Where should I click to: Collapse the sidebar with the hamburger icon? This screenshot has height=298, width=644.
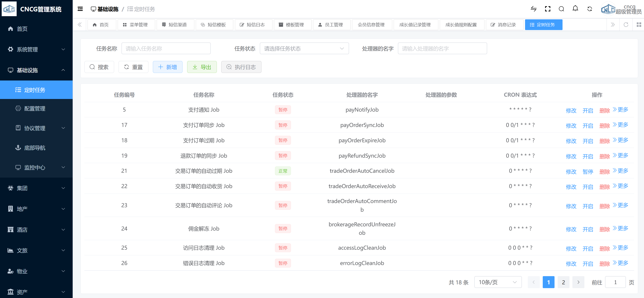tap(80, 9)
